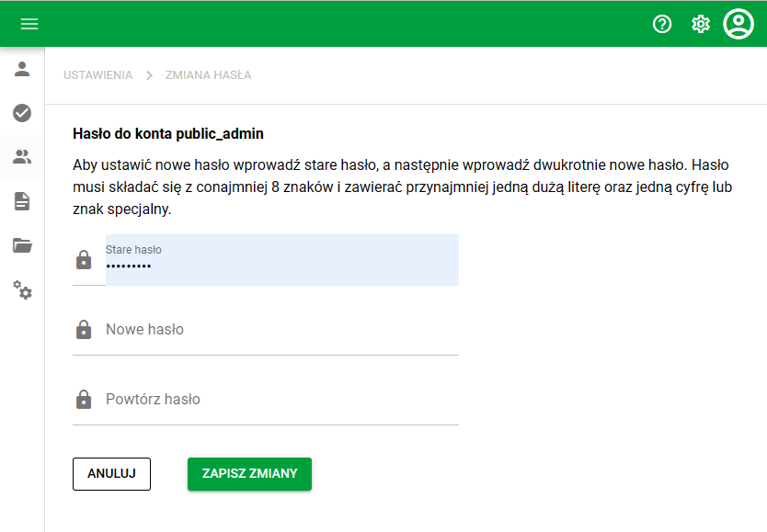Select the document icon in left sidebar
This screenshot has width=767, height=532.
click(x=22, y=201)
